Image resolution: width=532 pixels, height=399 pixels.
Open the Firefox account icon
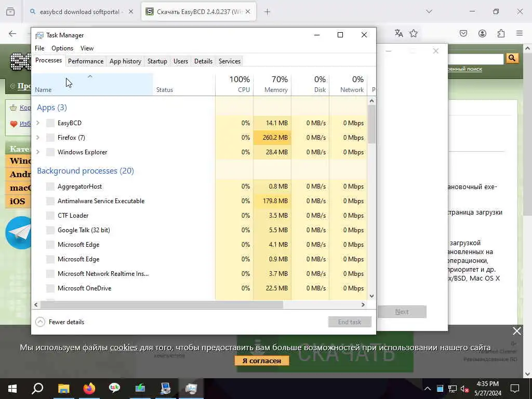(482, 33)
